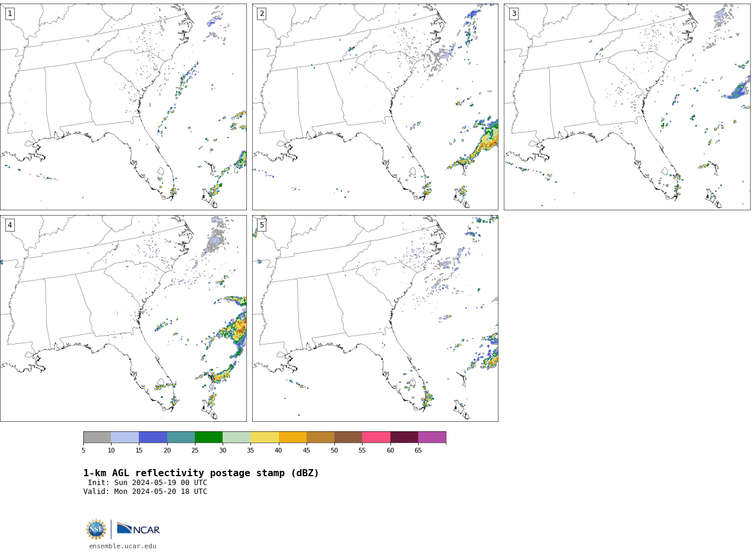Click the NCAR logo

[138, 529]
